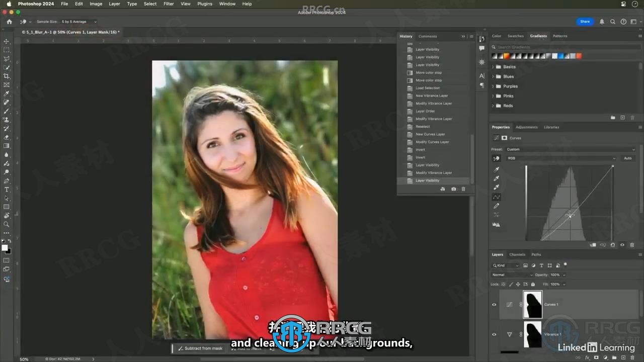Screen dimensions: 644x362
Task: Delete the adjustment layer from Properties panel
Action: (632, 245)
